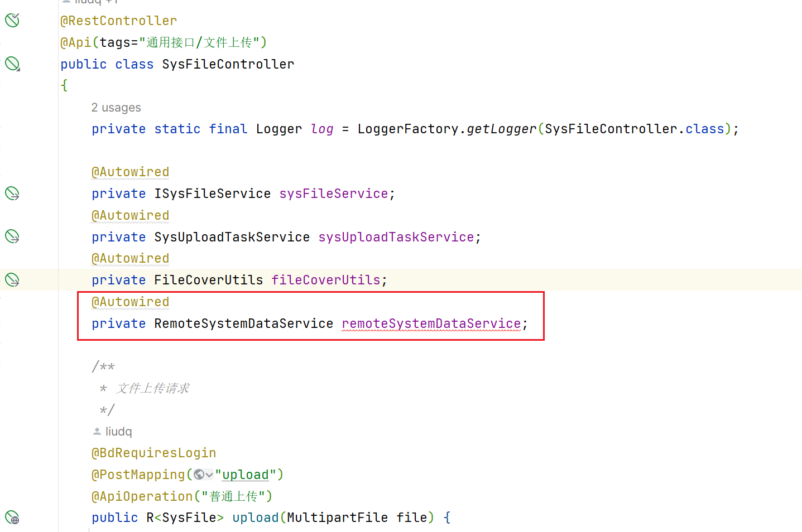This screenshot has width=802, height=532.
Task: Click the file parameter name
Action: pos(412,518)
